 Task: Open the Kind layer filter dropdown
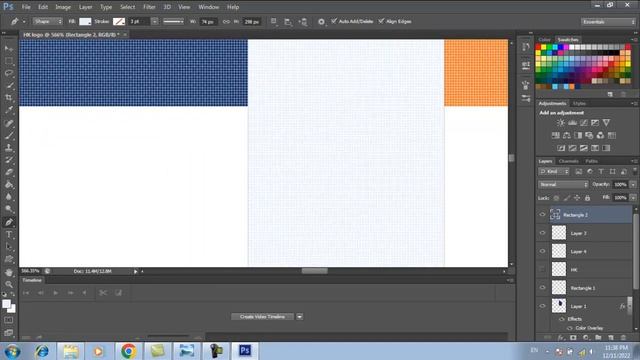[x=553, y=171]
